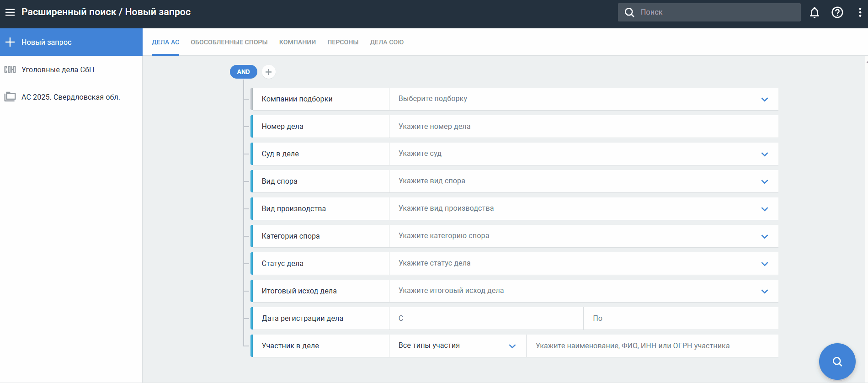Viewport: 868px width, 383px height.
Task: Open saved folder АС 2025. Свердловская обл.
Action: (x=71, y=97)
